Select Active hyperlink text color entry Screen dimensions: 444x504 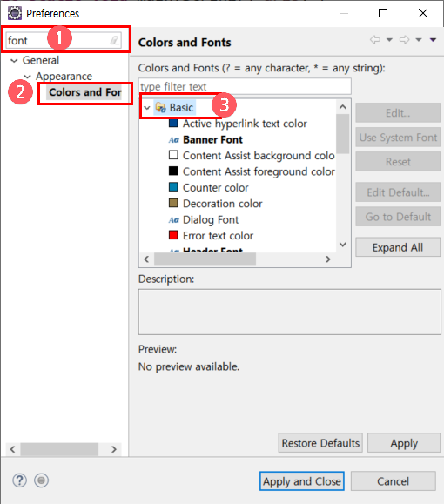pyautogui.click(x=245, y=124)
